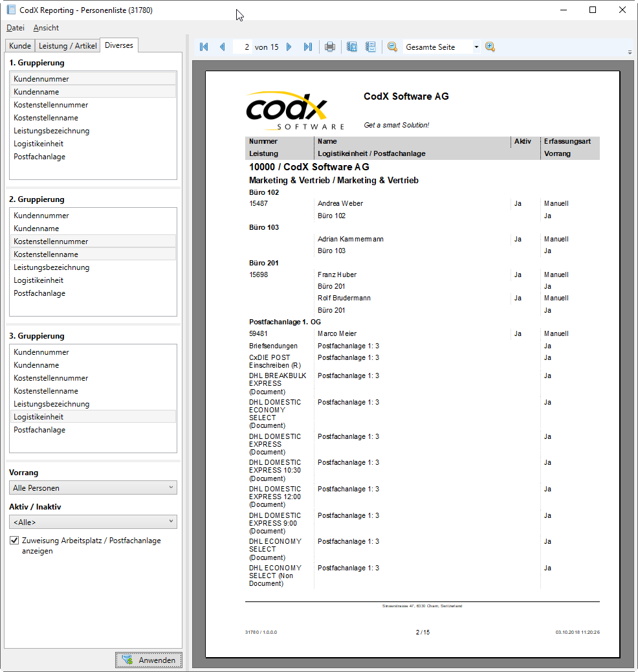Image resolution: width=638 pixels, height=672 pixels.
Task: Click second export icon before zoom out
Action: (x=371, y=47)
